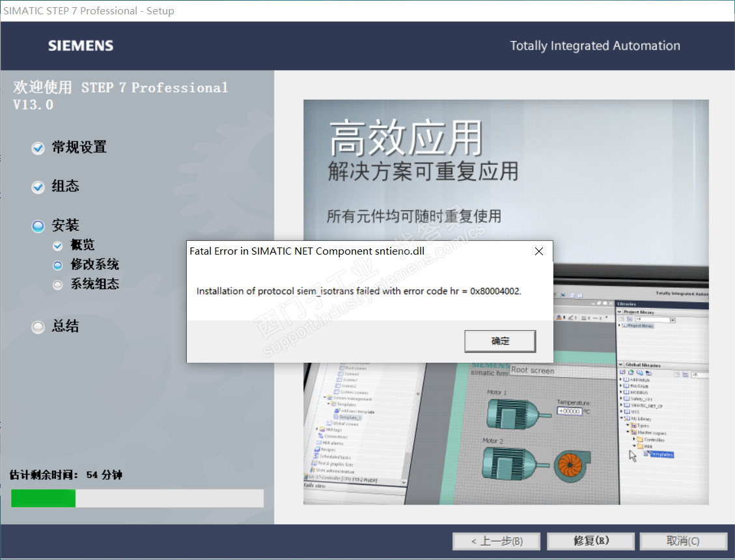
Task: Close the Fatal Error dialog
Action: point(539,251)
